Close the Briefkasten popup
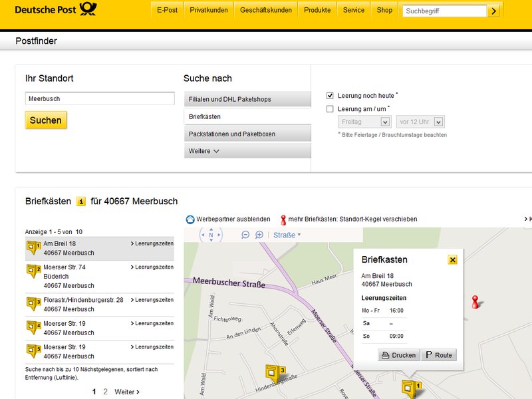This screenshot has width=532, height=399. pyautogui.click(x=453, y=260)
